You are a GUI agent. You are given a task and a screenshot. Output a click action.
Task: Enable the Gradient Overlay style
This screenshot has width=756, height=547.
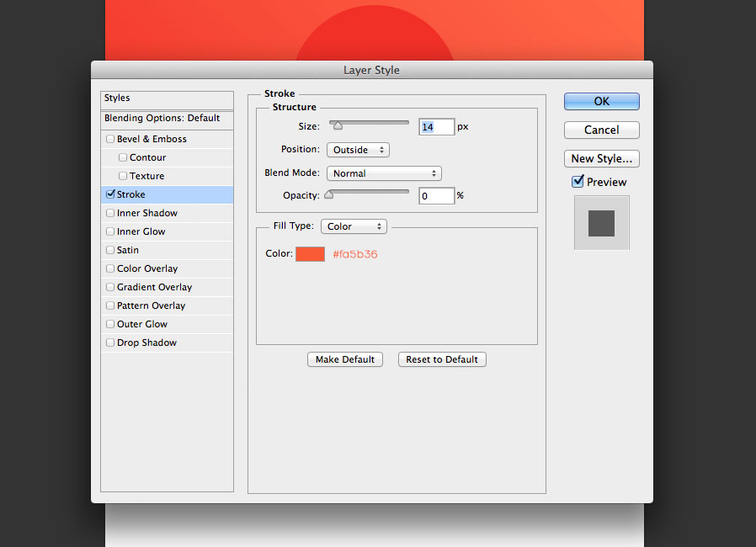coord(110,287)
